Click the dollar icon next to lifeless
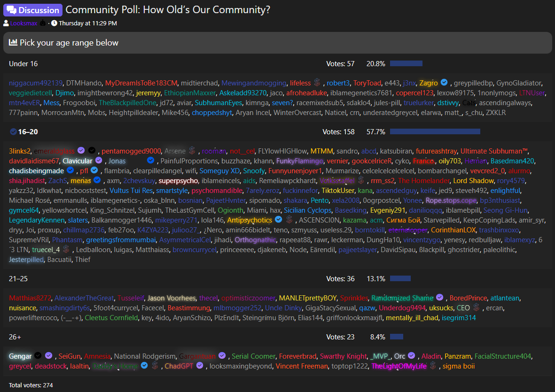Image resolution: width=555 pixels, height=392 pixels. pyautogui.click(x=317, y=83)
